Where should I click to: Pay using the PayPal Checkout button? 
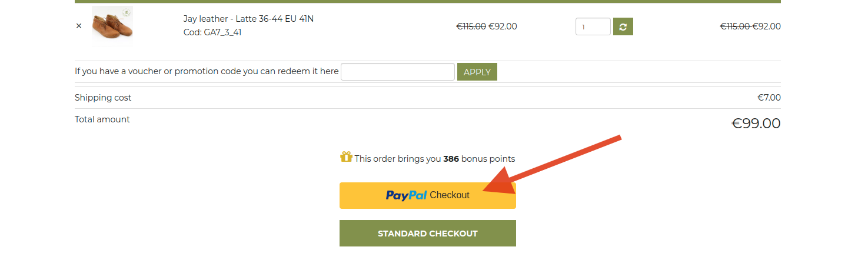pos(428,195)
